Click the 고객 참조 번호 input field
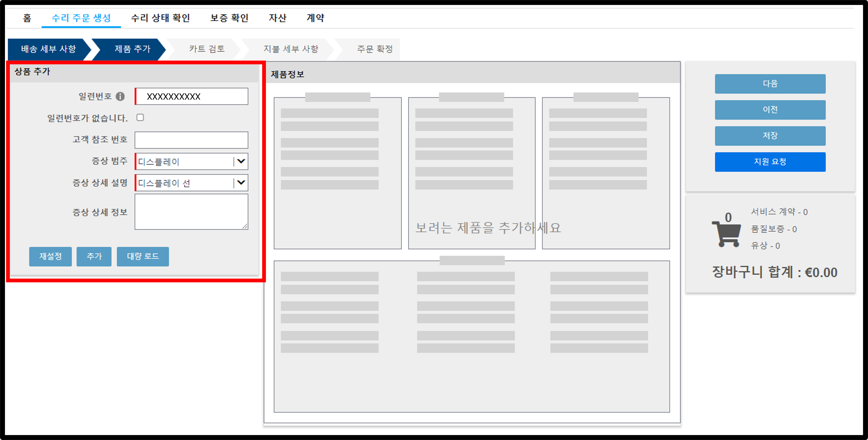The image size is (868, 440). tap(191, 140)
